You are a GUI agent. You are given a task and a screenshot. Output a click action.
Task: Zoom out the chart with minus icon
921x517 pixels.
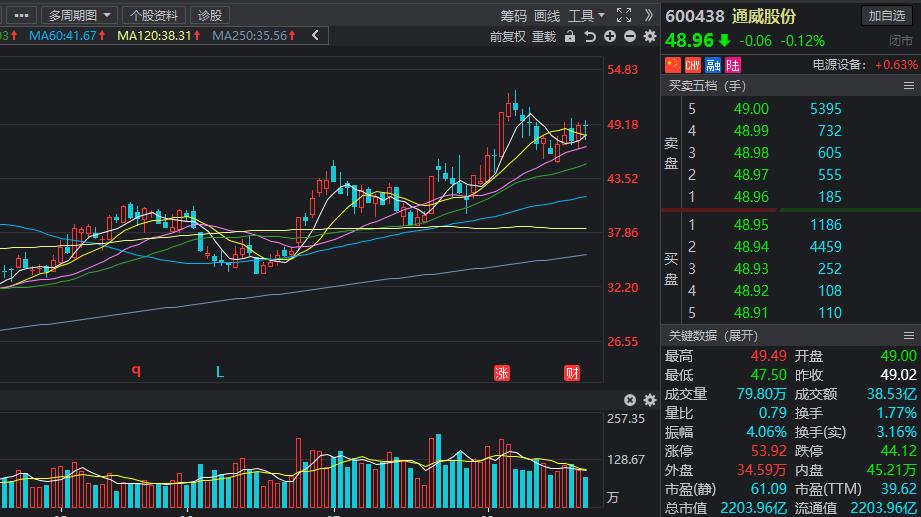coord(629,36)
